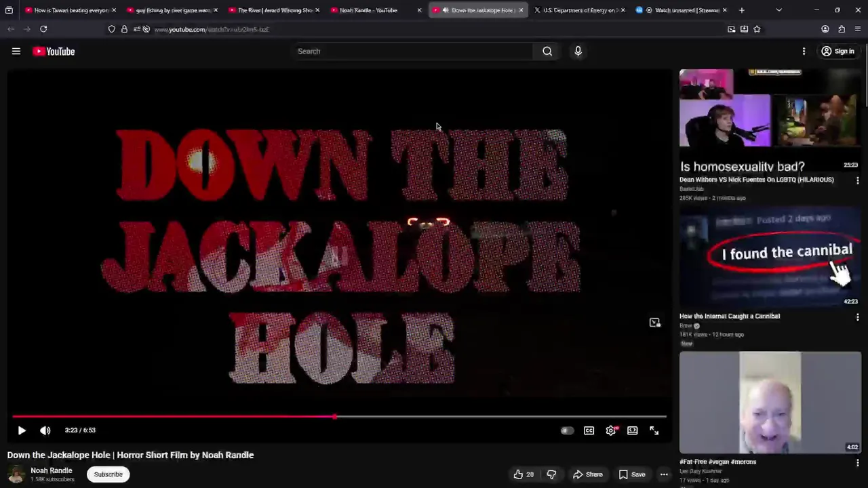This screenshot has width=868, height=488.
Task: Sign in to YouTube
Action: click(838, 52)
